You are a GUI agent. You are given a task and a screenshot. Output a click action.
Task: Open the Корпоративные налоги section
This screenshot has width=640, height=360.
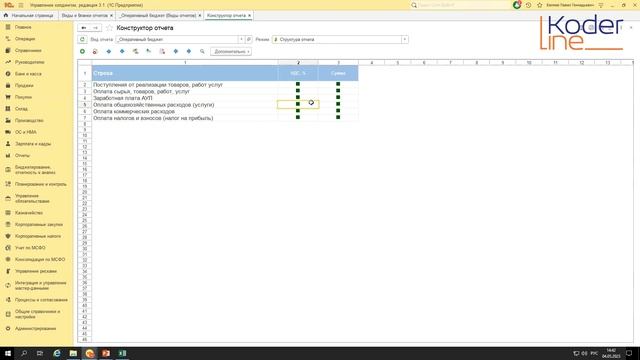click(x=38, y=236)
